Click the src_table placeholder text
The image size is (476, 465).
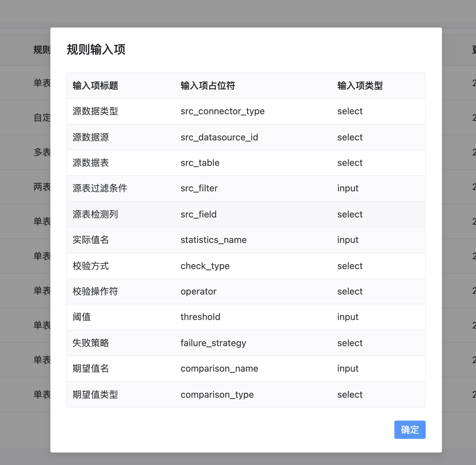(200, 163)
